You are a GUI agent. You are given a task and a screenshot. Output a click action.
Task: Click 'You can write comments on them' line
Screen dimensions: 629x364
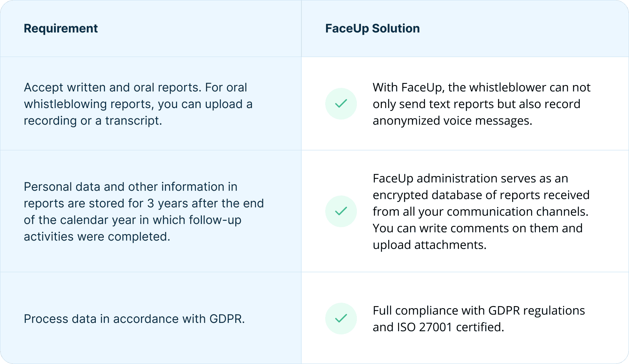477,228
